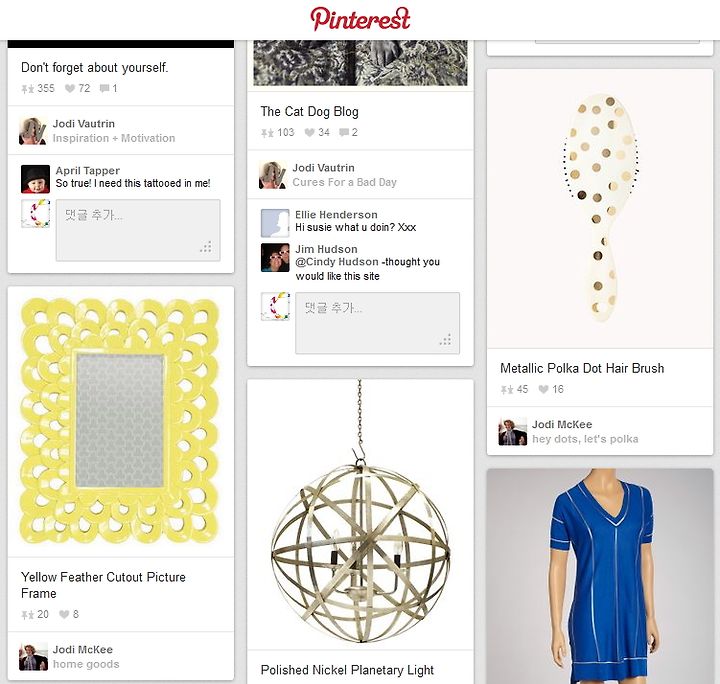Click the @Cindy Hudson mention

pos(337,262)
